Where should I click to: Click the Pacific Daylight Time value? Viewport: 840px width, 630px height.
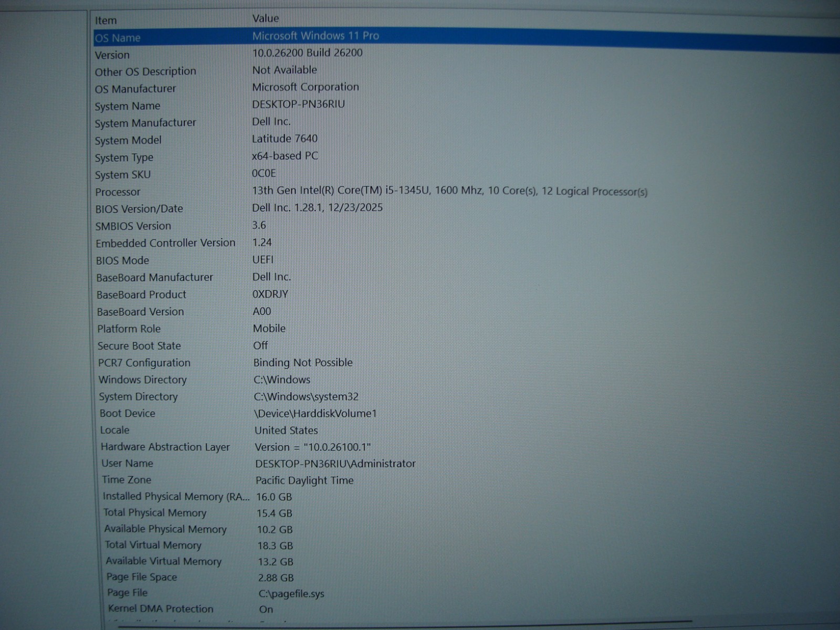[304, 480]
